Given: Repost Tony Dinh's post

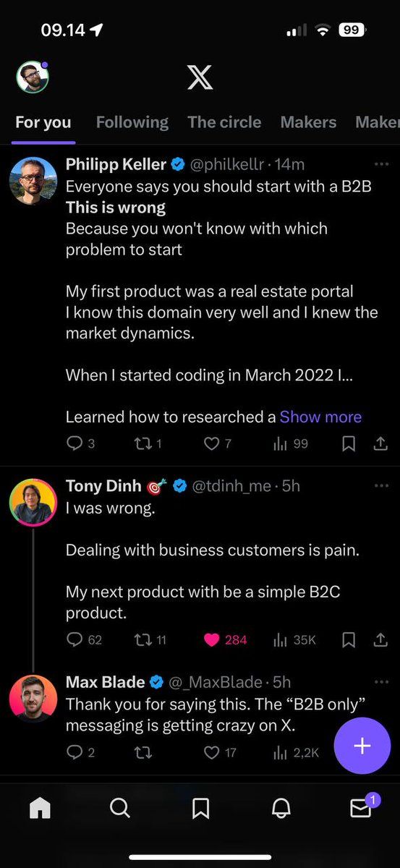Looking at the screenshot, I should (150, 639).
